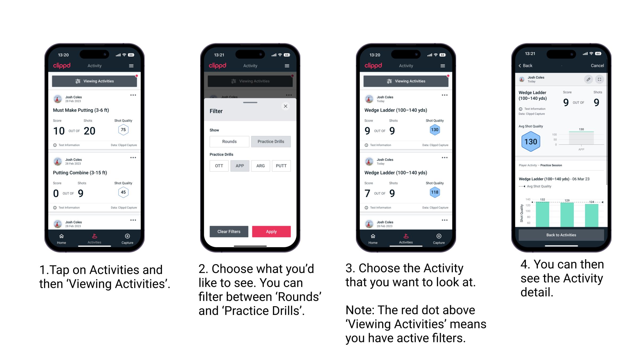Toggle the APP practice drill filter
This screenshot has height=346, width=644.
pyautogui.click(x=240, y=166)
